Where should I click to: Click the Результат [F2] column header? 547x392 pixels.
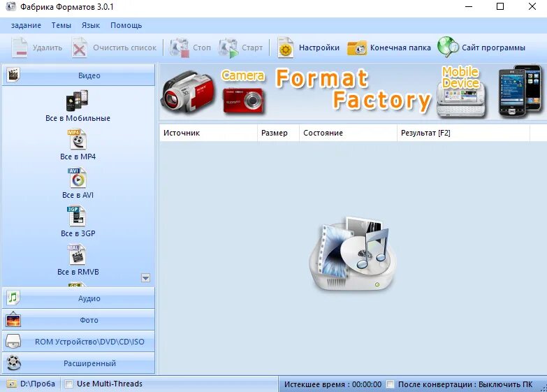(x=463, y=133)
